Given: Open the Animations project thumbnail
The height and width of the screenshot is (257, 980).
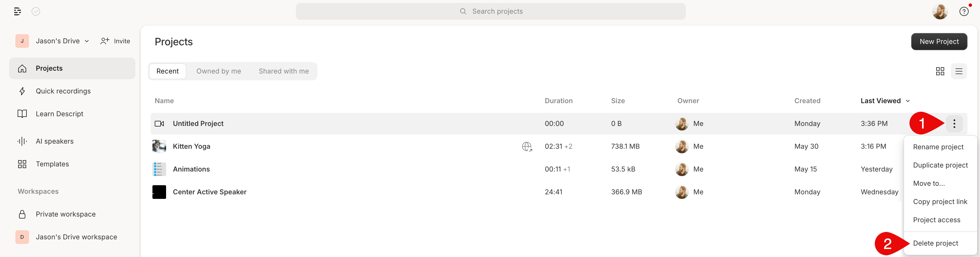Looking at the screenshot, I should click(x=159, y=169).
